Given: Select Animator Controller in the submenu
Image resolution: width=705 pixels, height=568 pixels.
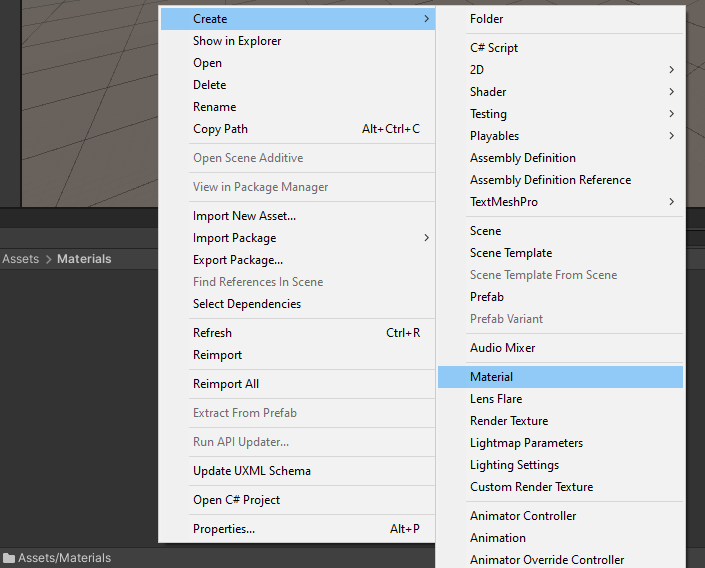Looking at the screenshot, I should tap(523, 516).
